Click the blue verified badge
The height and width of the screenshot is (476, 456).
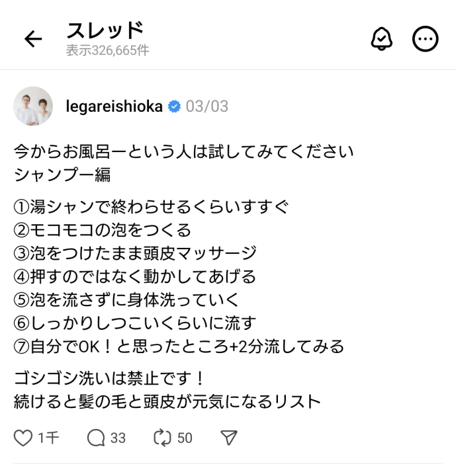tap(174, 106)
